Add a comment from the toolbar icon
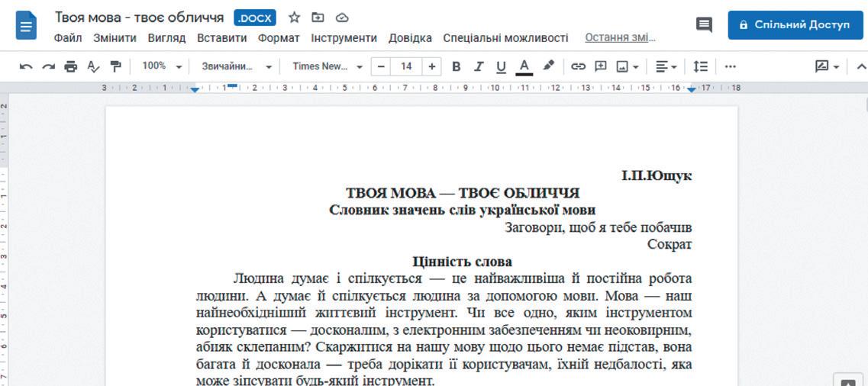 click(601, 66)
